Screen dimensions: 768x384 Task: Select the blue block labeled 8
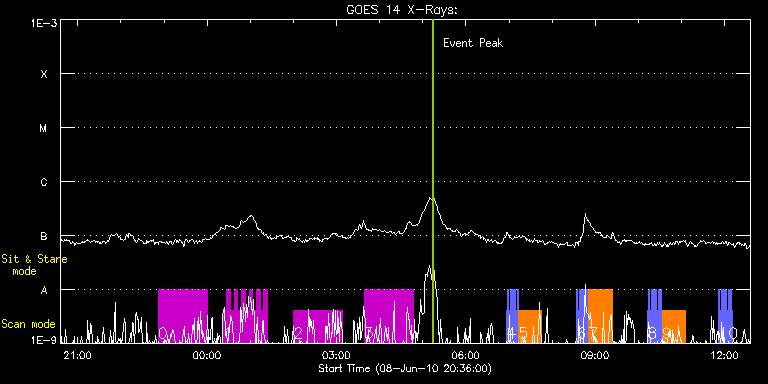(x=654, y=316)
